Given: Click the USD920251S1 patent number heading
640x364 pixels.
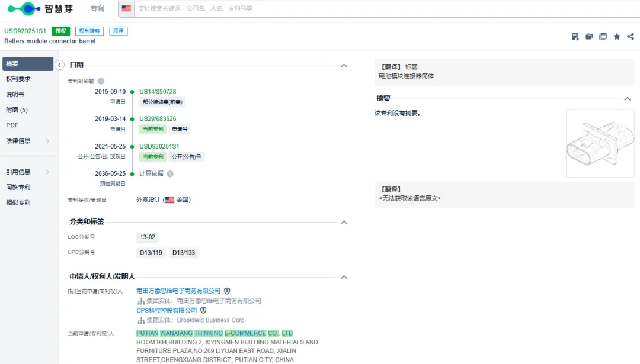Looking at the screenshot, I should point(25,31).
